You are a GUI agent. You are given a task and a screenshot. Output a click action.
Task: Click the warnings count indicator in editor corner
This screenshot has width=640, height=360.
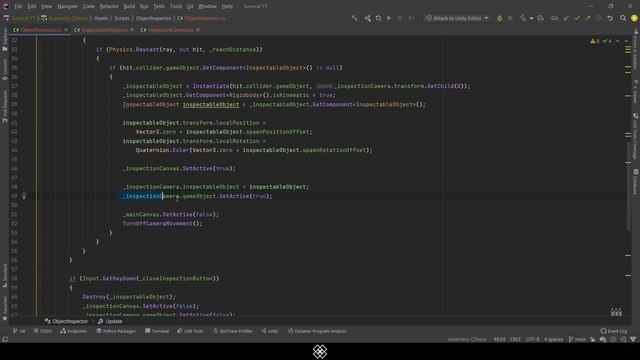point(595,41)
